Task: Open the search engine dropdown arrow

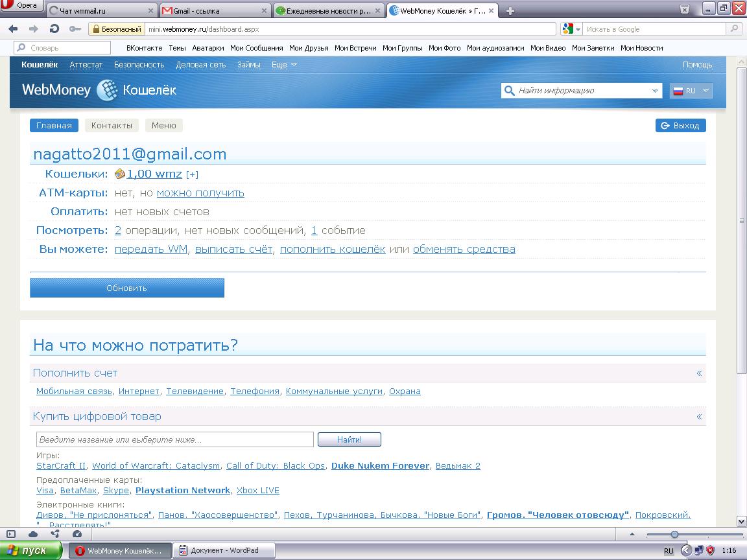Action: [x=578, y=30]
